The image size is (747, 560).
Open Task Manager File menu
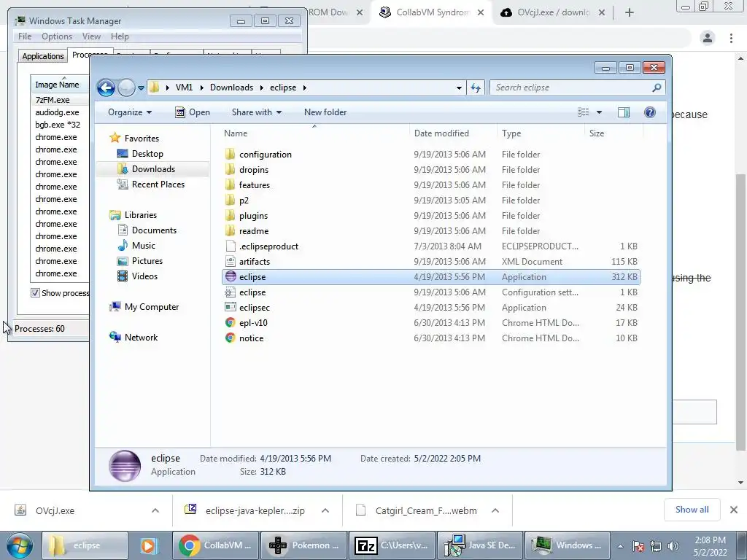25,36
